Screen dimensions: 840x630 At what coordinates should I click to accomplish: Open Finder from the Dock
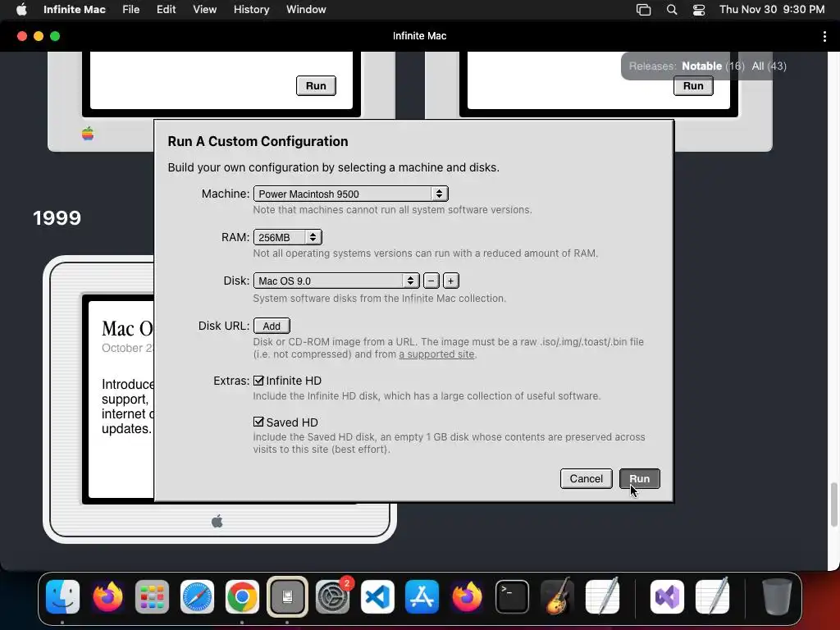62,596
